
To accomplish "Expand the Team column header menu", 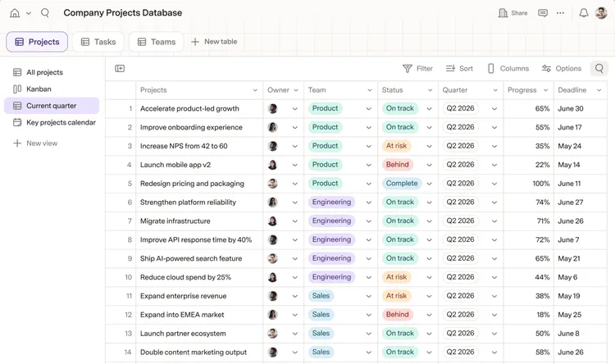I will coord(370,90).
